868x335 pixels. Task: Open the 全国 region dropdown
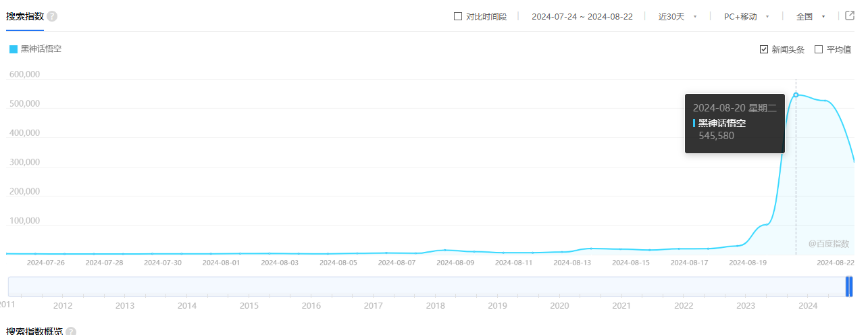811,16
